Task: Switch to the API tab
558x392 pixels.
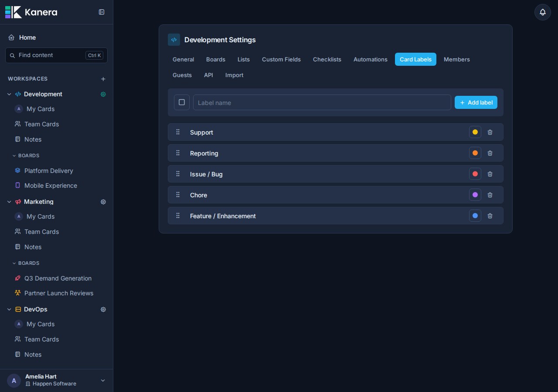Action: coord(208,75)
